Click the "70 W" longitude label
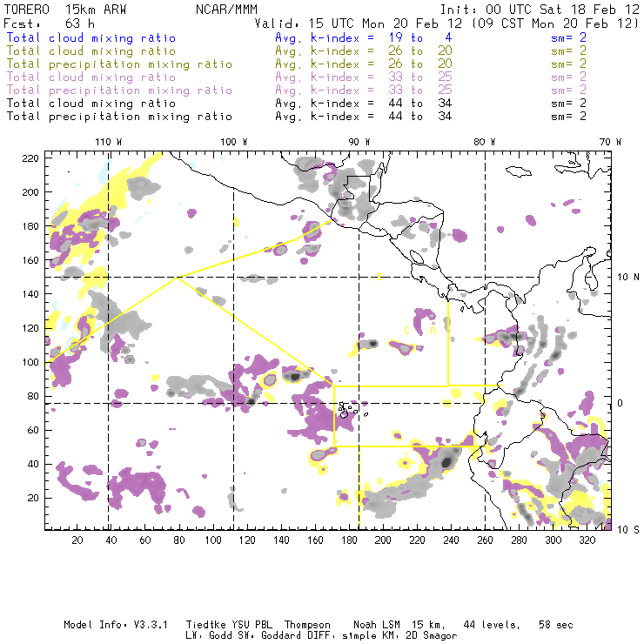Screen dimensions: 644x644 (610, 142)
